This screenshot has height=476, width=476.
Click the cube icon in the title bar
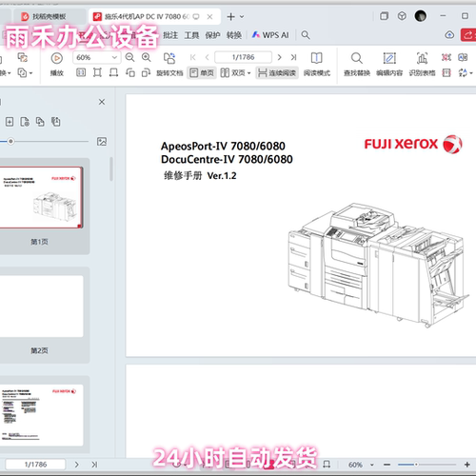402,16
